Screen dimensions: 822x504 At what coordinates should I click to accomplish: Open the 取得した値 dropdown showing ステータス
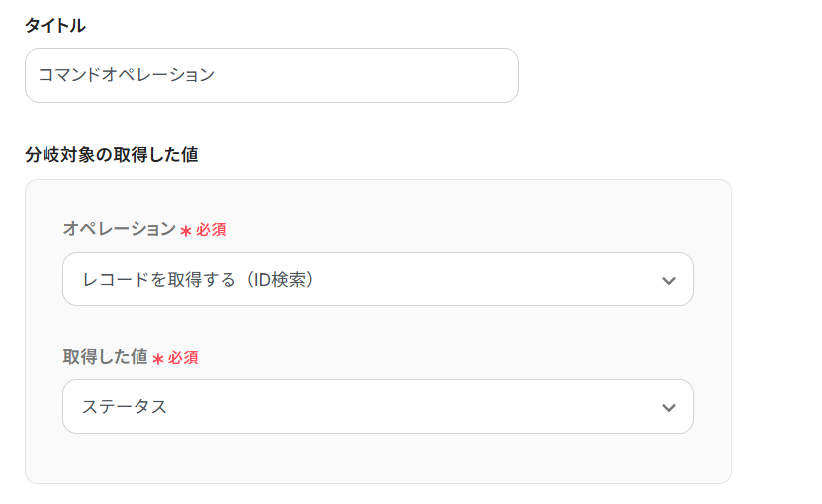[378, 407]
